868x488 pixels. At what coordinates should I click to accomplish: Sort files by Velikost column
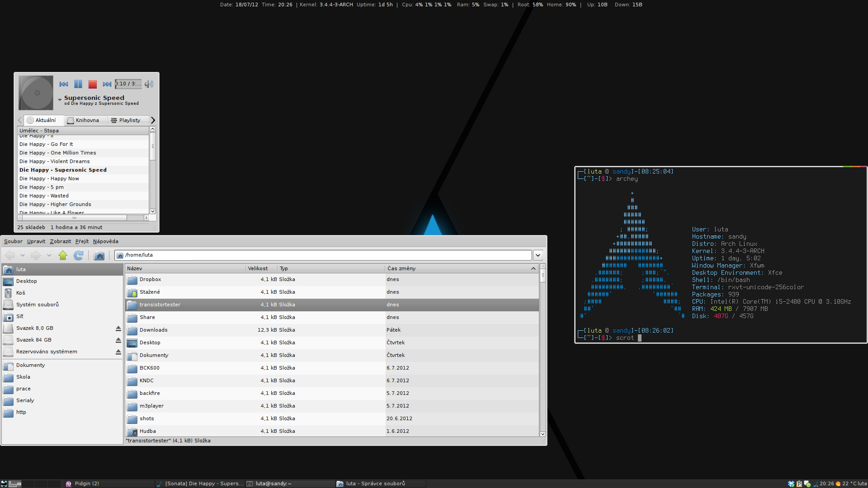pos(262,268)
